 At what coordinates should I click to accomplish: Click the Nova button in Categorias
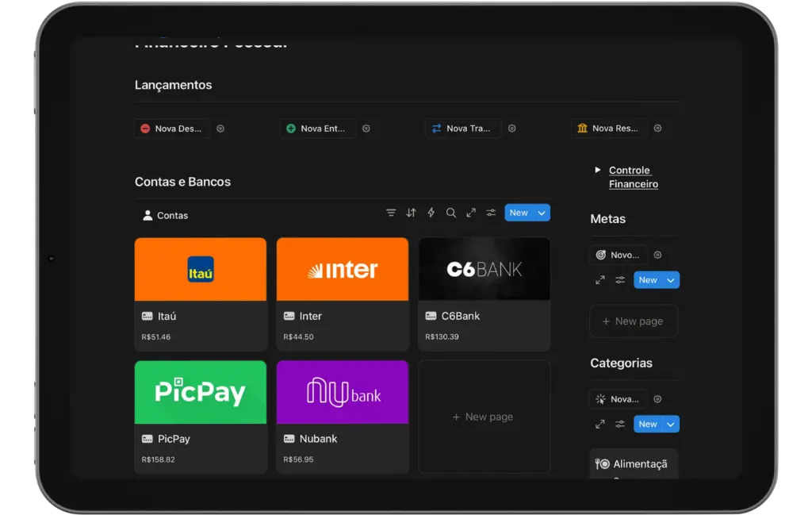tap(618, 399)
